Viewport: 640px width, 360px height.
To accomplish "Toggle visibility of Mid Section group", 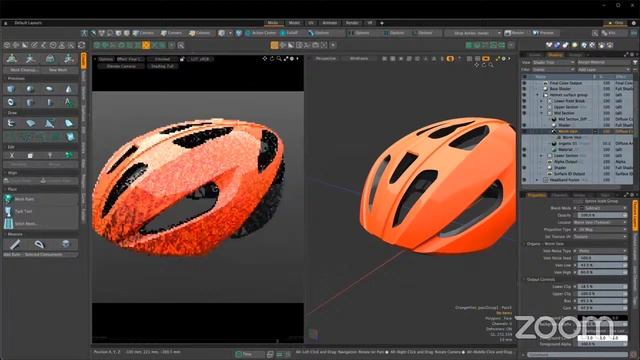I will (524, 113).
